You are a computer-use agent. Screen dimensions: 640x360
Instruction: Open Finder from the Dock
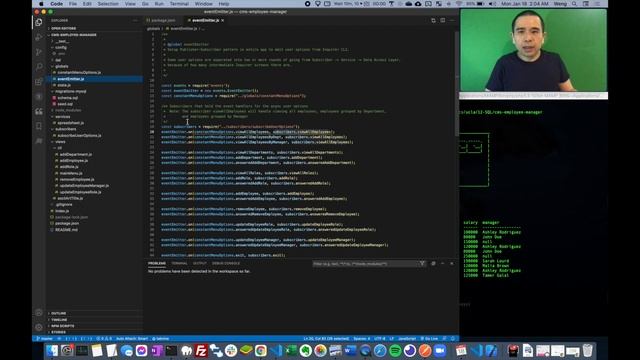(52, 351)
